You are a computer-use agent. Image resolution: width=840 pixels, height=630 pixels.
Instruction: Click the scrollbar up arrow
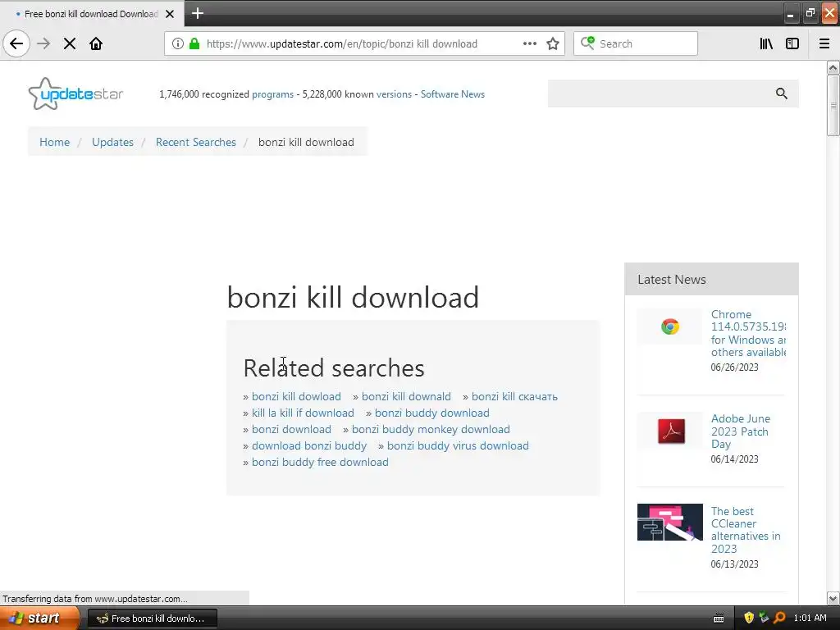(833, 67)
